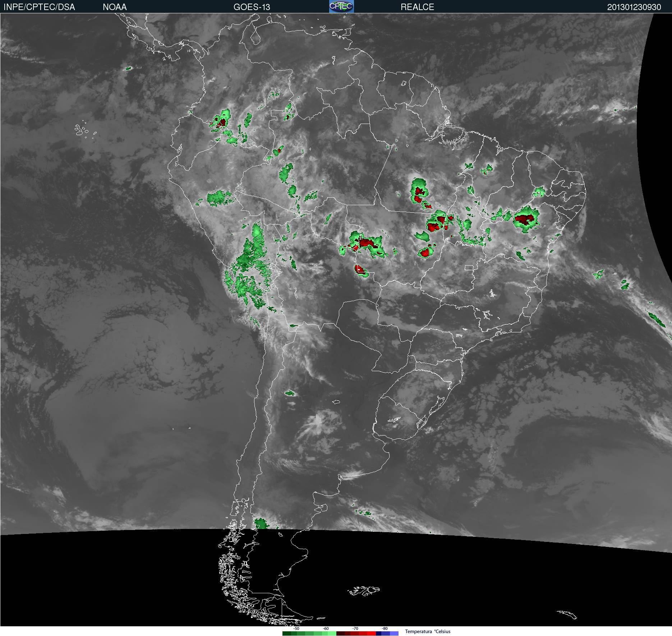672x636 pixels.
Task: Click the CPTEC logo in the header
Action: [341, 6]
